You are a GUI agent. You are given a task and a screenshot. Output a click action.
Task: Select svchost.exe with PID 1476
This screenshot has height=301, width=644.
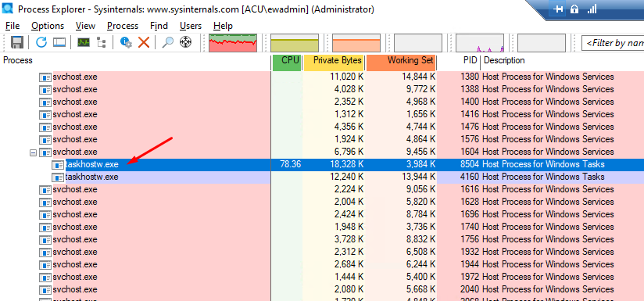322,127
